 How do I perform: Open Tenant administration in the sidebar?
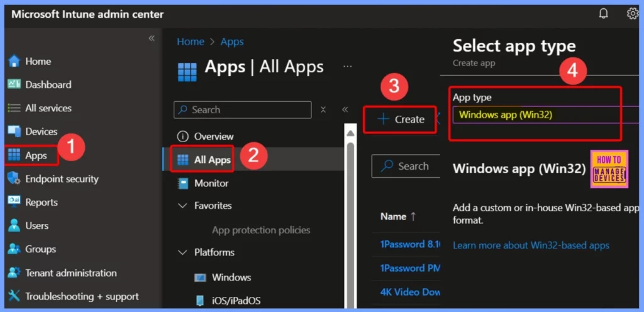(x=62, y=273)
